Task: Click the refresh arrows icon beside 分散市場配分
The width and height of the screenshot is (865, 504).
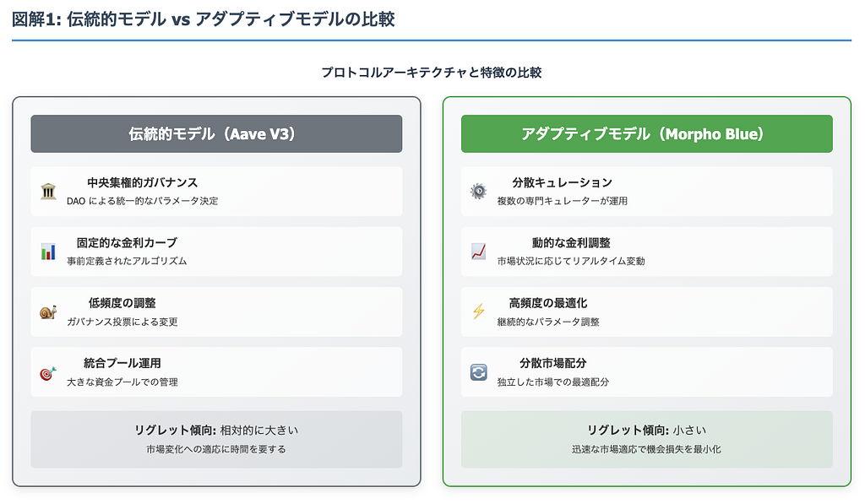Action: tap(478, 372)
